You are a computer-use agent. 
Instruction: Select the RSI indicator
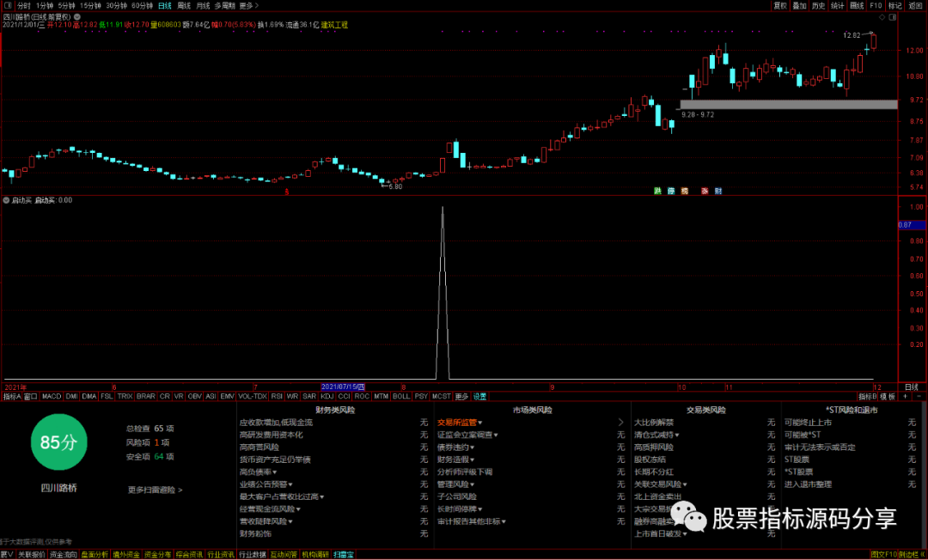277,396
